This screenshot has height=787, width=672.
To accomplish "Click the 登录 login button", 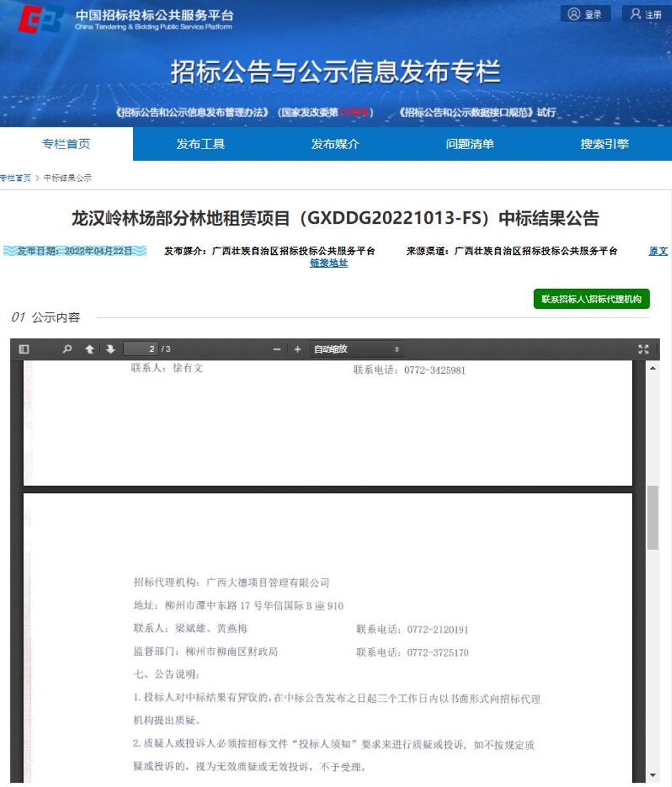I will tap(586, 14).
